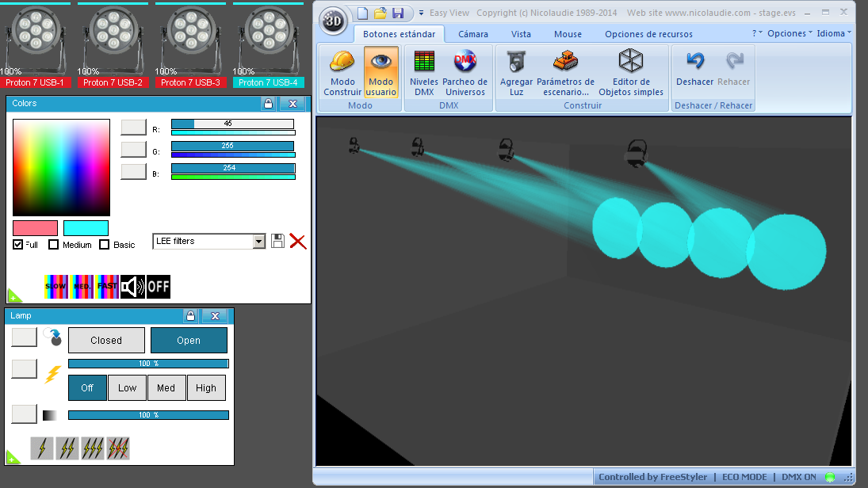Click blank button beside shutter icon

25,337
